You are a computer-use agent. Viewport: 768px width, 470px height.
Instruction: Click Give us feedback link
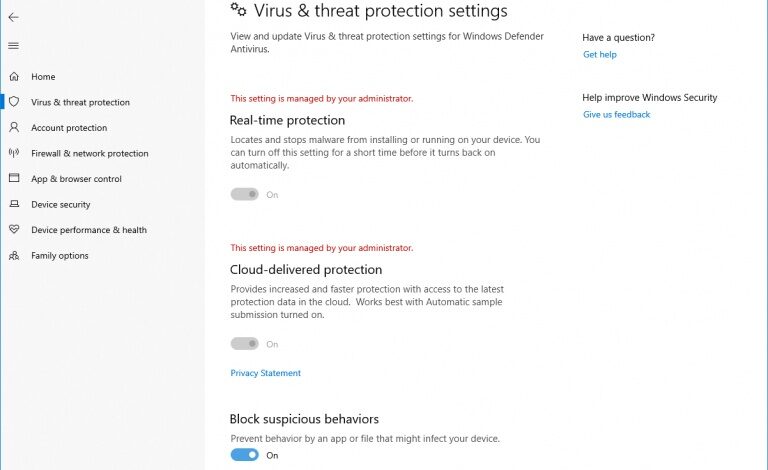(x=616, y=115)
